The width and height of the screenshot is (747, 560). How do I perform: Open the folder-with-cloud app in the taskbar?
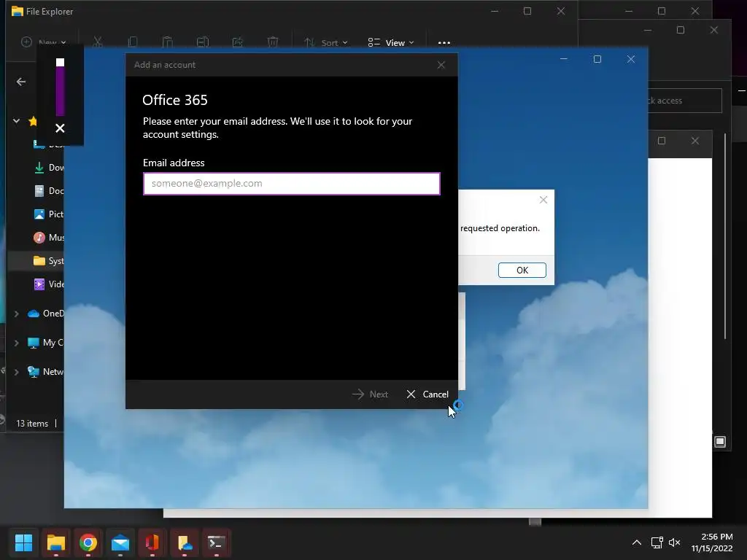185,542
